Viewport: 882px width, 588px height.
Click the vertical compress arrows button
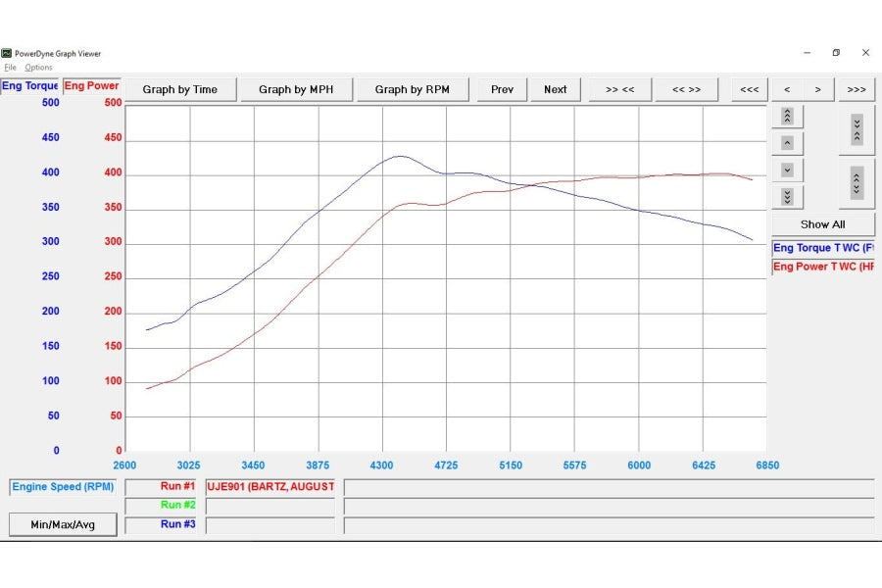click(857, 129)
